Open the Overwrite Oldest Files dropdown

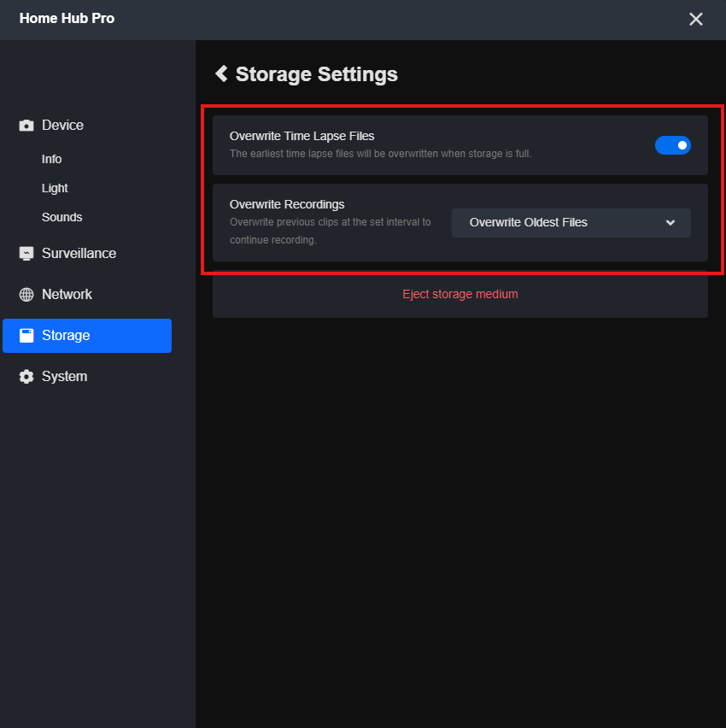571,223
